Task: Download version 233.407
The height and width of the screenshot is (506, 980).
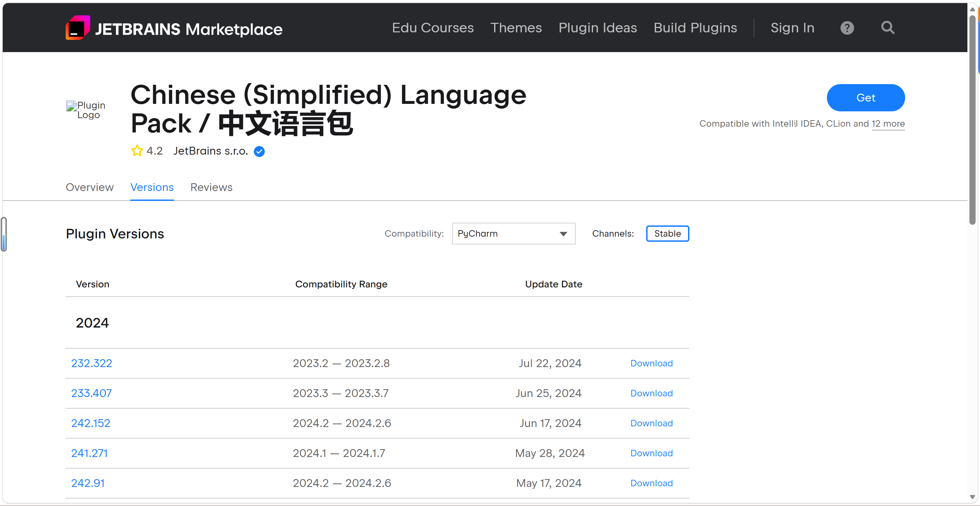Action: pyautogui.click(x=651, y=394)
